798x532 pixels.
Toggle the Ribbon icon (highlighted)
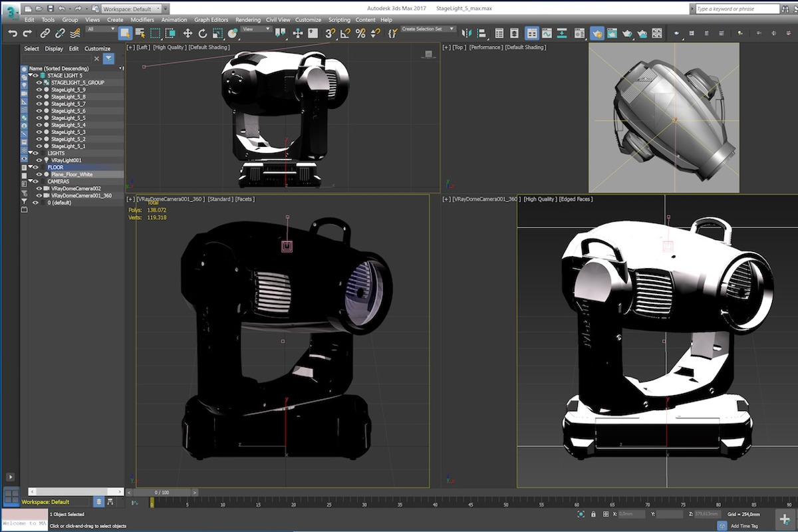pos(532,33)
